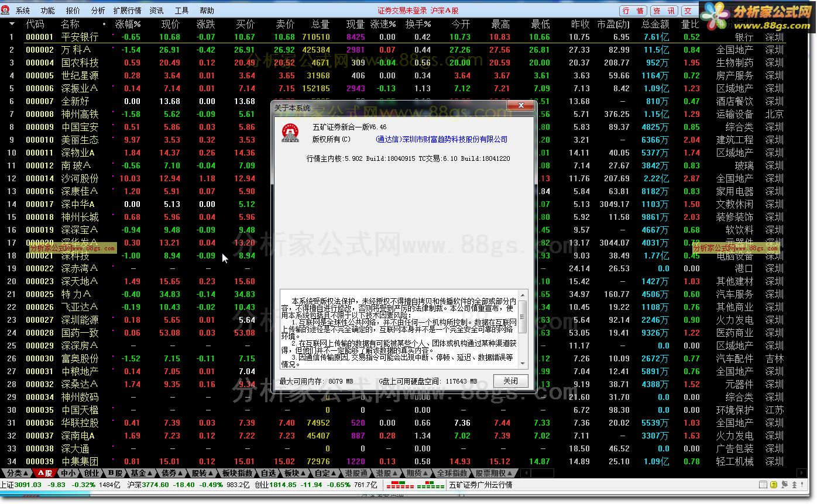Open the 报价 menu
The image size is (817, 504).
(x=73, y=11)
